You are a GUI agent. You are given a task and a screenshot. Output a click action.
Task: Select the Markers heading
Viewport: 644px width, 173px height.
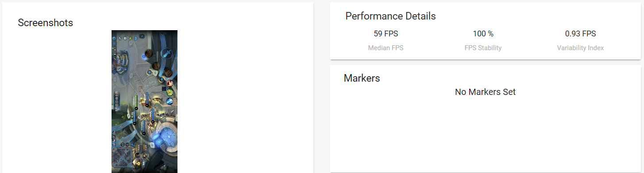tap(362, 78)
